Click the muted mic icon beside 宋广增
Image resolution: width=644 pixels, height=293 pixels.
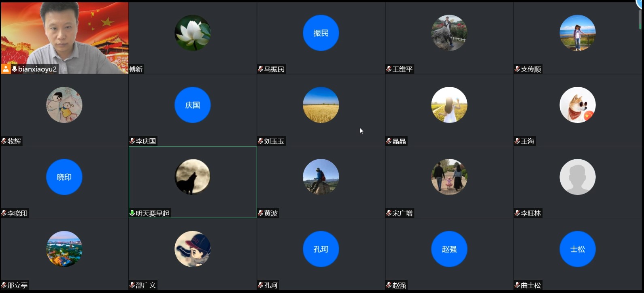point(389,213)
